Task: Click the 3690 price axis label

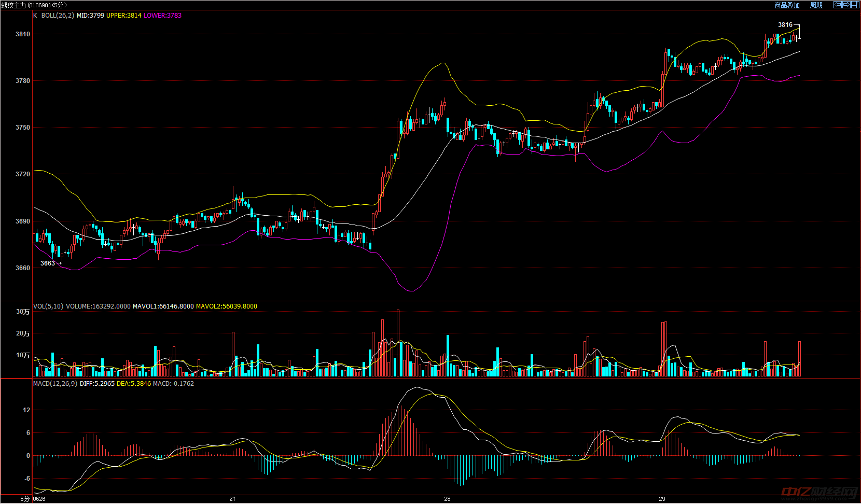Action: (x=23, y=221)
